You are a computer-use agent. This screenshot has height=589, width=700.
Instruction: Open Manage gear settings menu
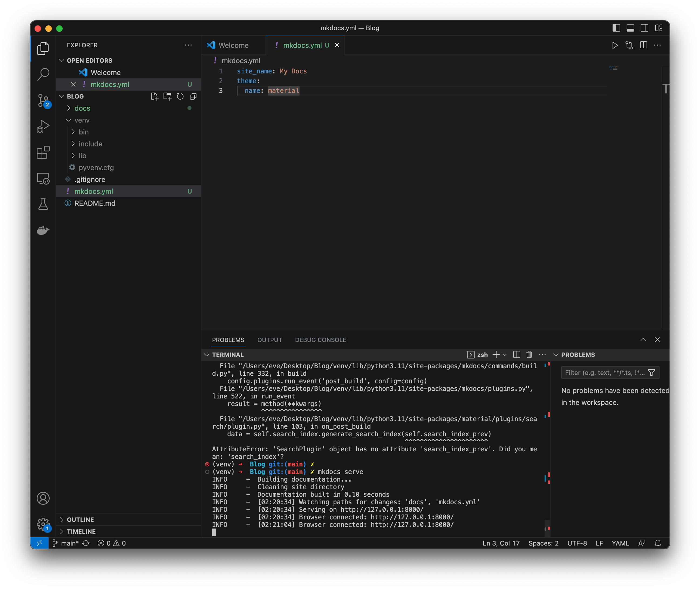point(43,524)
